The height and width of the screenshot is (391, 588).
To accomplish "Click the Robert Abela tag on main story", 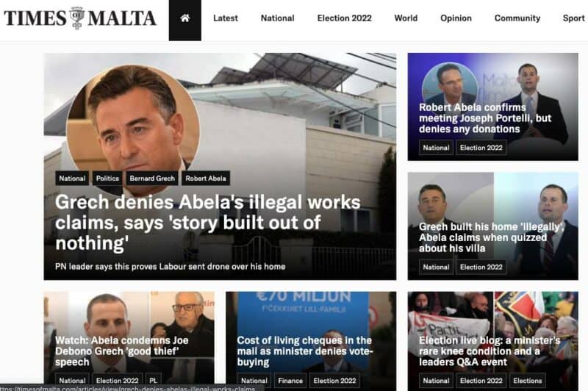I will tap(206, 179).
